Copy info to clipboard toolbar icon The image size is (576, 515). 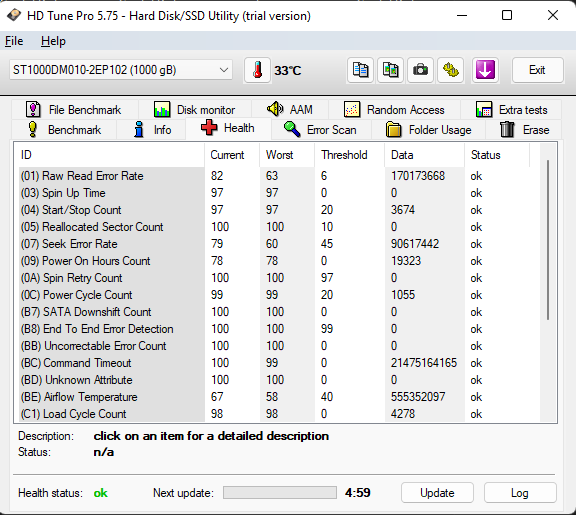(x=360, y=70)
